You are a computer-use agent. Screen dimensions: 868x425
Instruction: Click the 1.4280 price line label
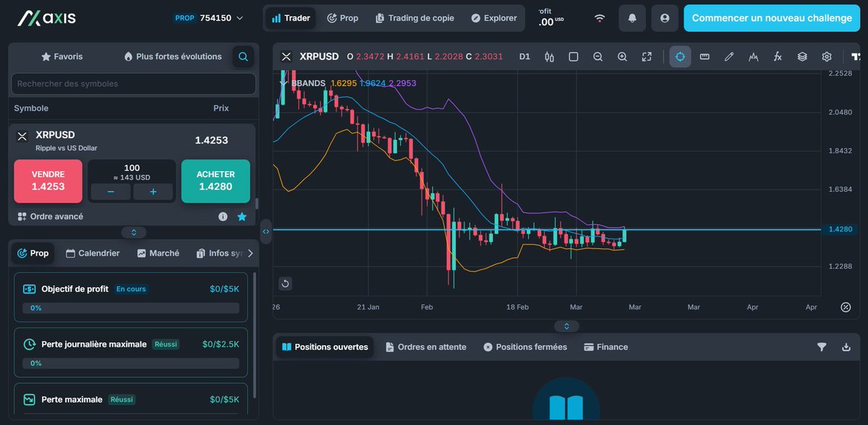pyautogui.click(x=841, y=229)
